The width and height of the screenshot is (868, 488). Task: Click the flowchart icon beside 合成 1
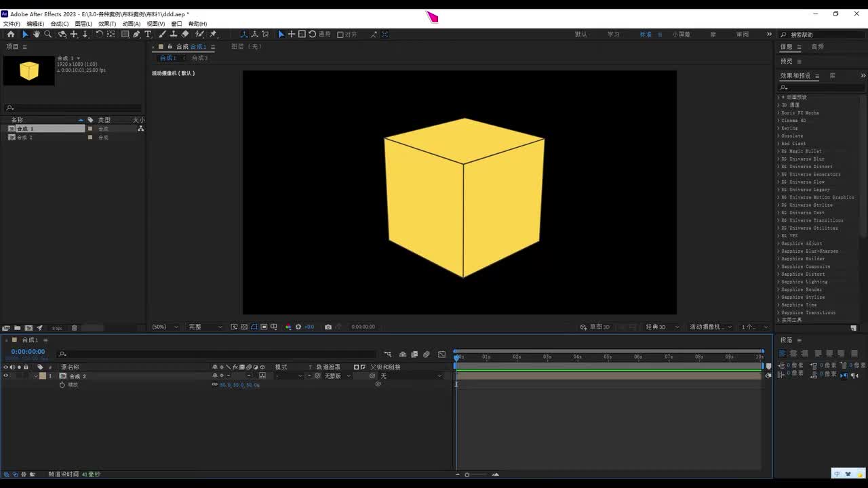click(x=140, y=128)
